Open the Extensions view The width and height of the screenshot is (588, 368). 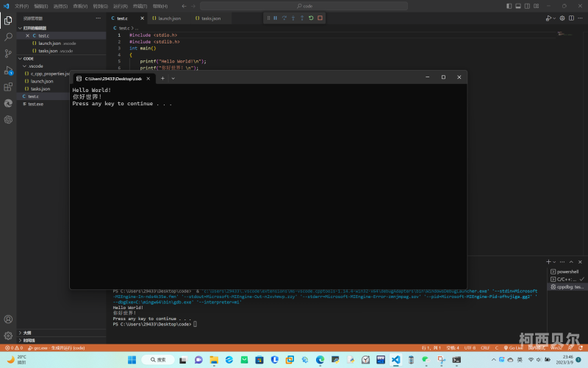(8, 87)
